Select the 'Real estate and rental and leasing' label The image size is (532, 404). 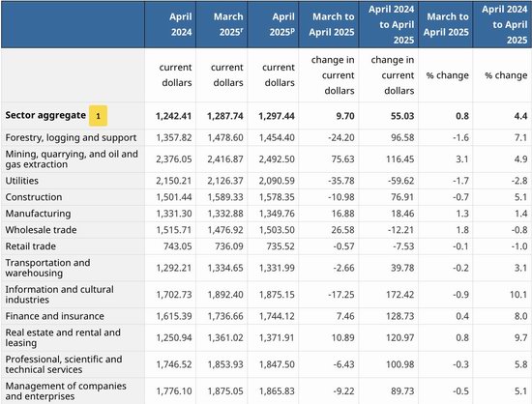(63, 337)
